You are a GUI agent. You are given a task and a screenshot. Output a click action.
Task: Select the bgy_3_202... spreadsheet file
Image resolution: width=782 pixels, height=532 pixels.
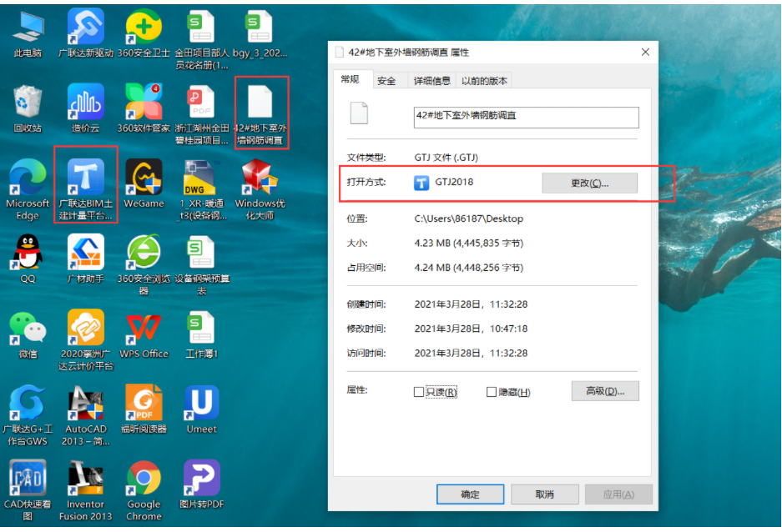click(x=260, y=33)
